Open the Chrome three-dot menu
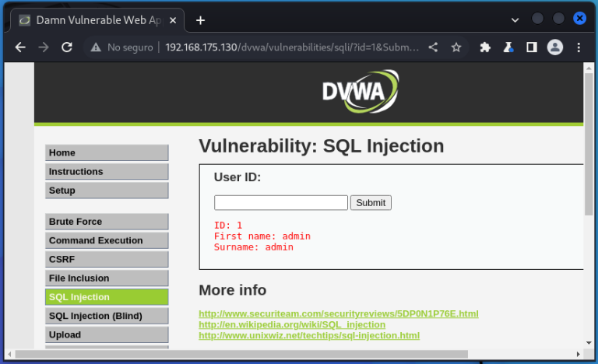This screenshot has width=598, height=364. point(579,47)
